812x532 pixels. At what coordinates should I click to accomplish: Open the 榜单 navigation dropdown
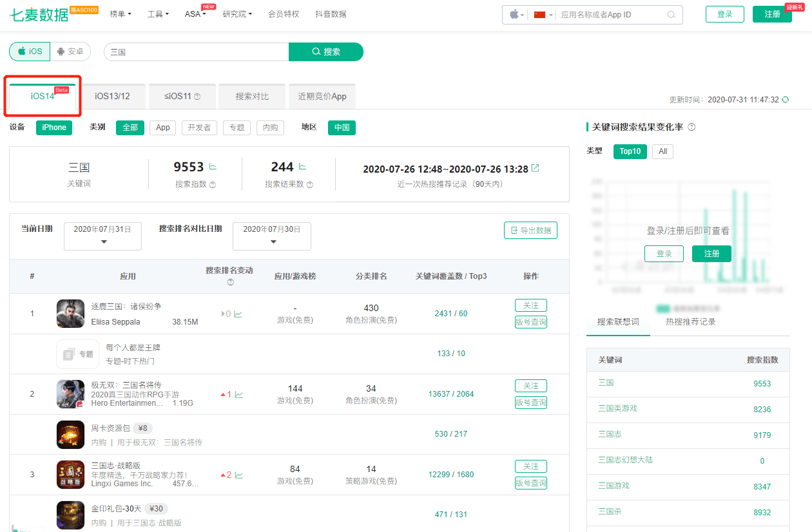[121, 14]
